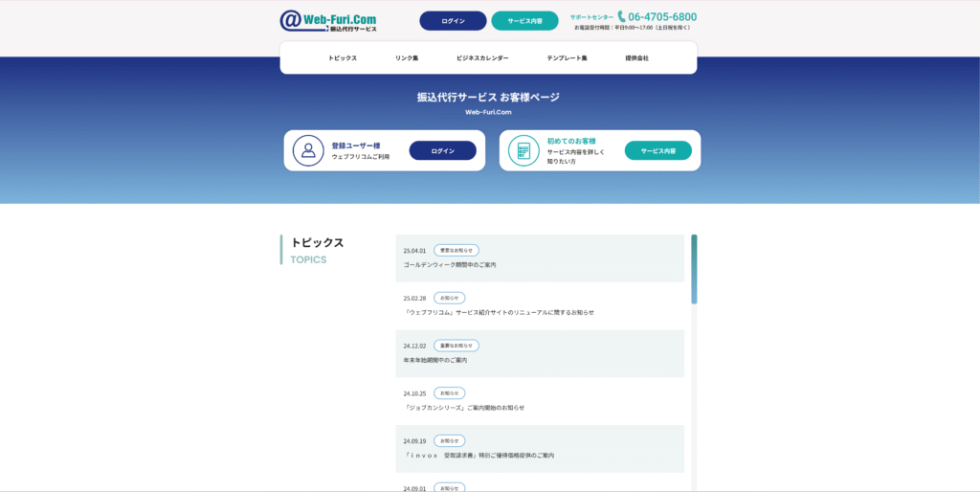Open the header ログイン button
Viewport: 980px width, 492px height.
(x=453, y=21)
